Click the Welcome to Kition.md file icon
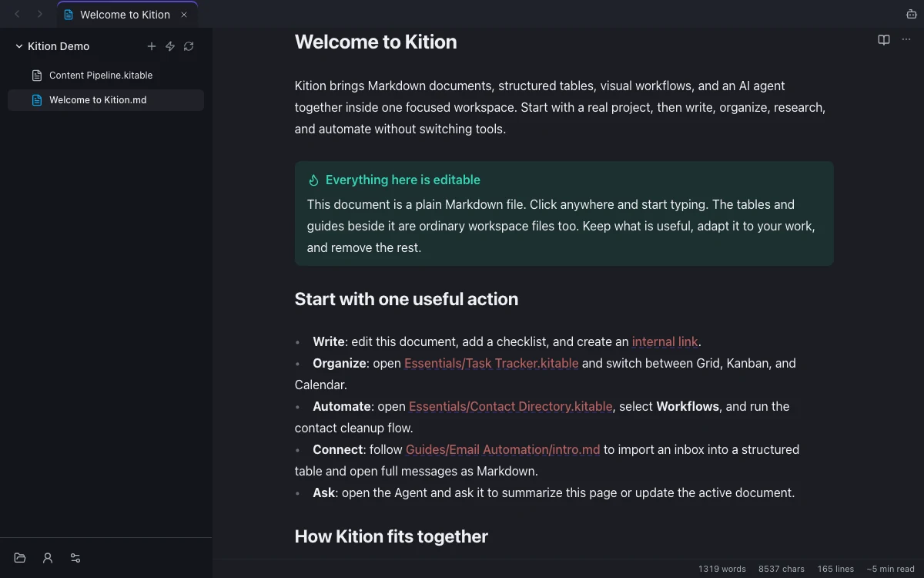This screenshot has height=578, width=924. tap(36, 100)
